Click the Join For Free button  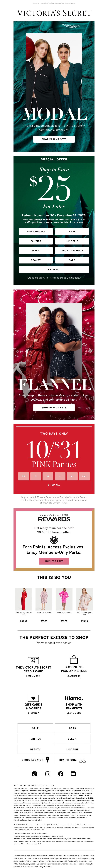(x=54, y=561)
